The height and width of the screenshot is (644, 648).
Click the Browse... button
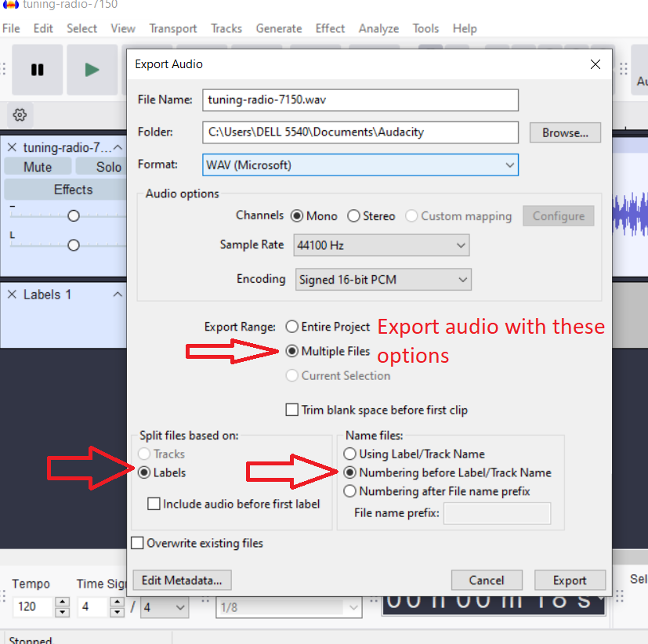pyautogui.click(x=565, y=132)
